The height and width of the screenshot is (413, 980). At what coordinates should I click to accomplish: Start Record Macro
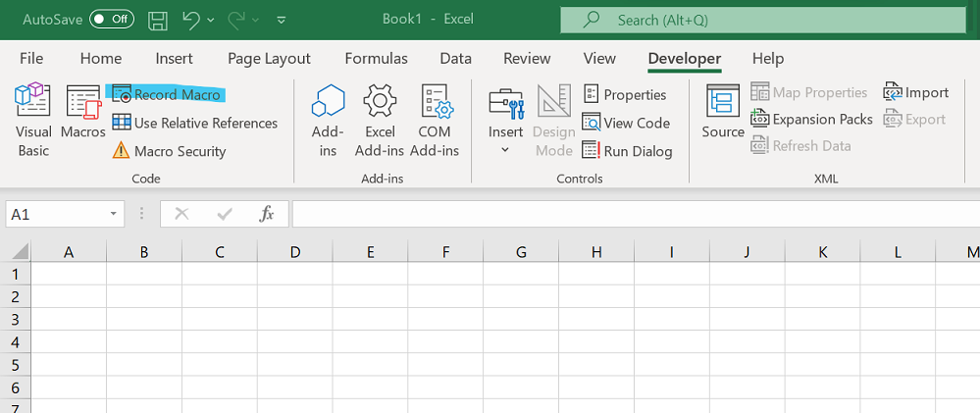(167, 95)
